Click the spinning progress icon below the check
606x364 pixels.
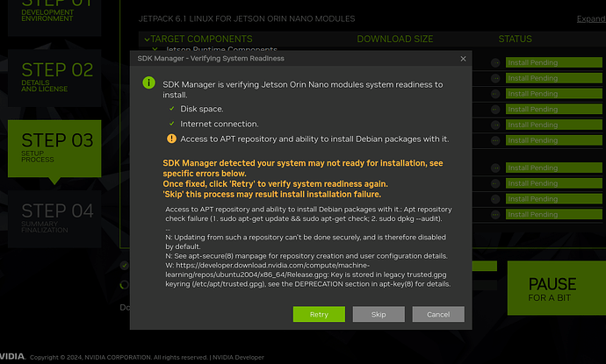(124, 285)
